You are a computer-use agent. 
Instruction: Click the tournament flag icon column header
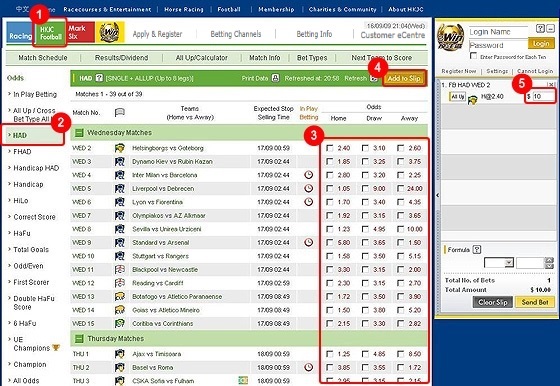pyautogui.click(x=120, y=112)
